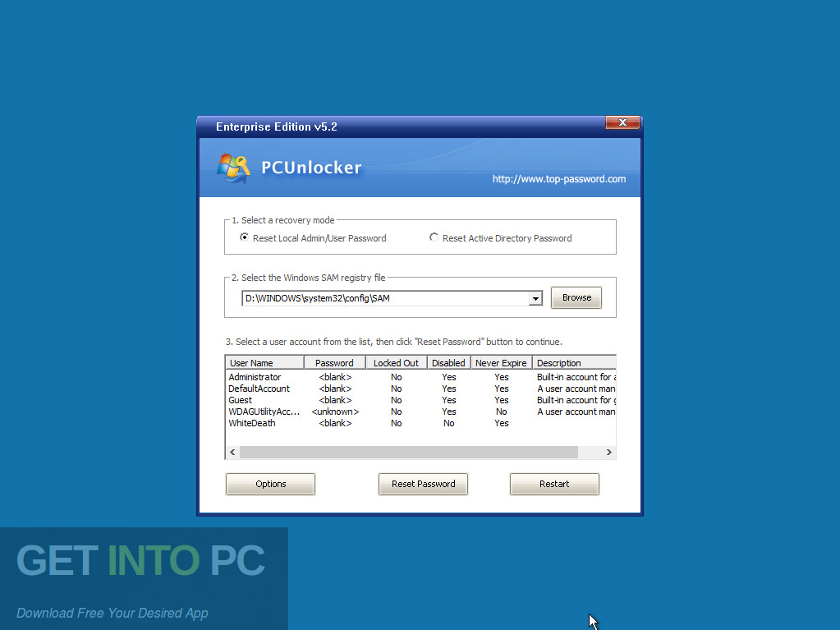Expand the SAM registry file dropdown

(x=535, y=298)
